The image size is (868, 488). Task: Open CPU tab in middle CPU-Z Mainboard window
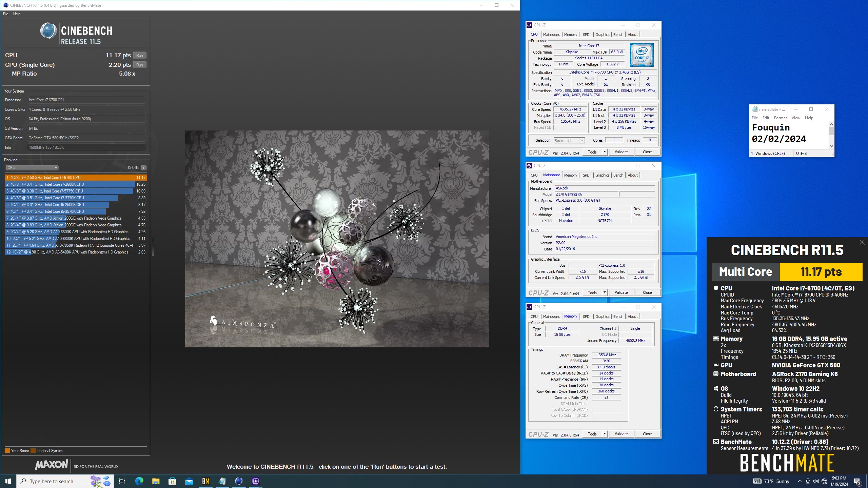point(534,175)
